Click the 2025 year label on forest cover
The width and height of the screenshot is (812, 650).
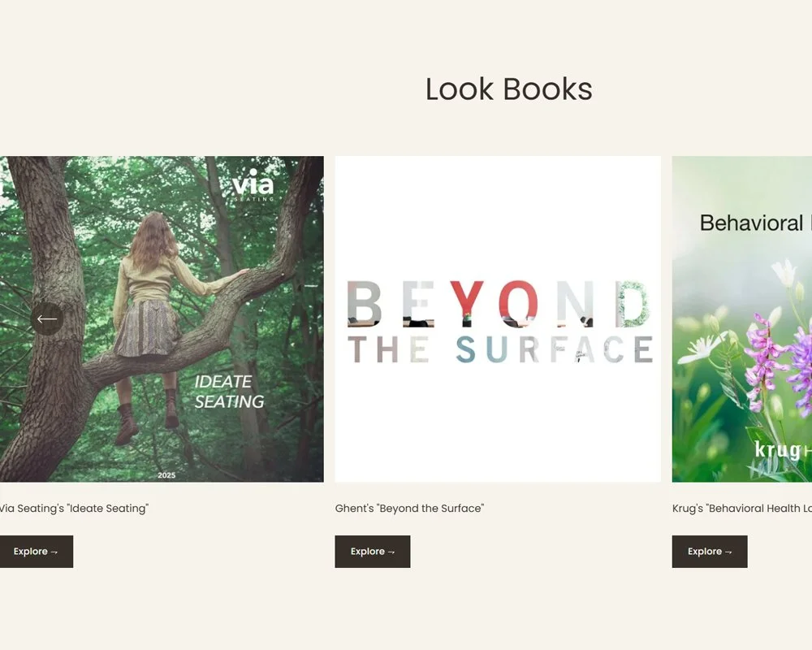click(x=166, y=475)
